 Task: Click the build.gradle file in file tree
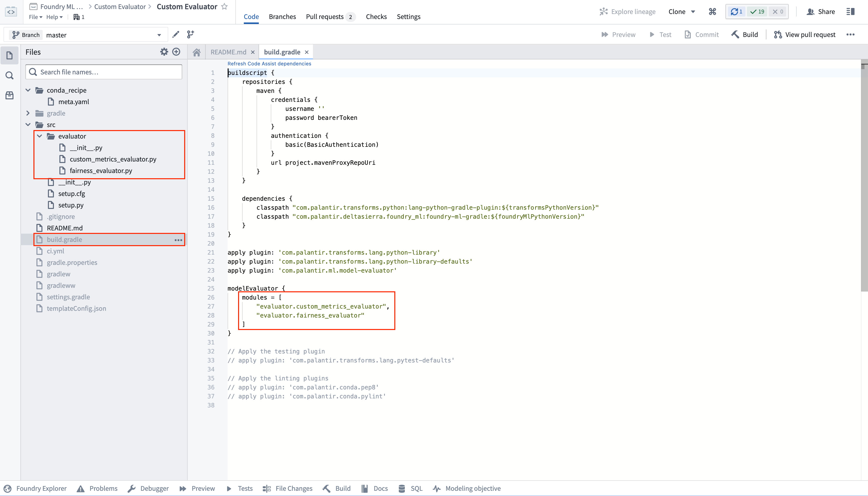pos(64,239)
